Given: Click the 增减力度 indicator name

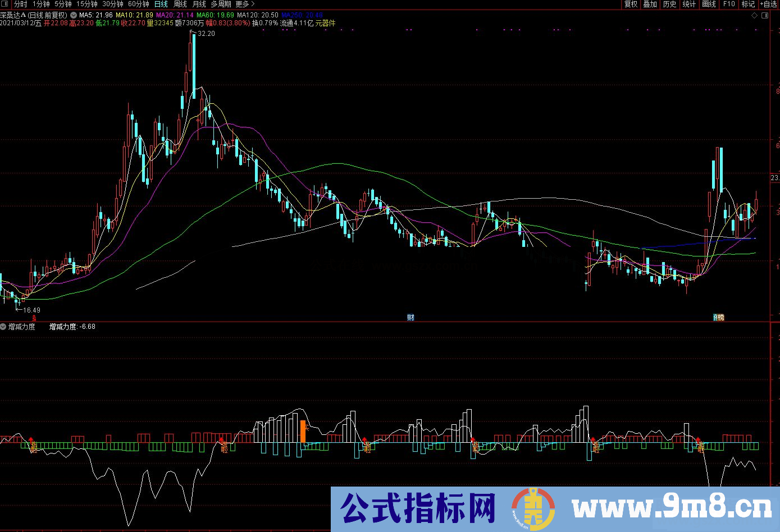Looking at the screenshot, I should 22,327.
